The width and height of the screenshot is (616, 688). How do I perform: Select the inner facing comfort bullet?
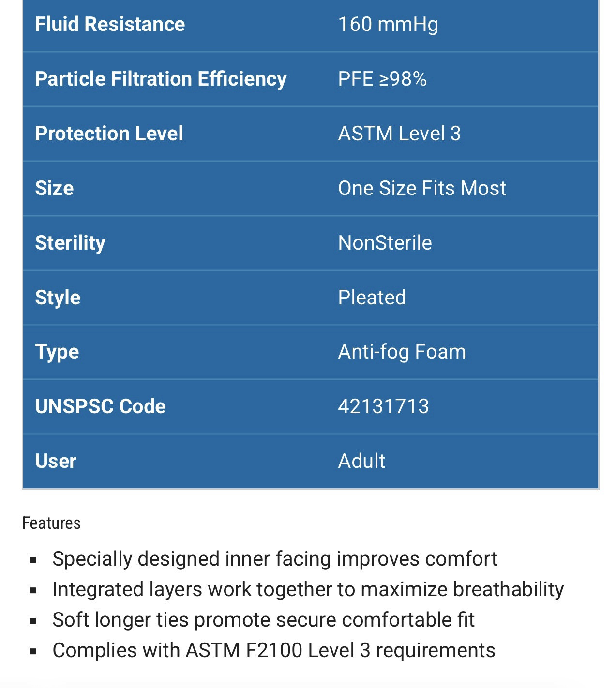pyautogui.click(x=274, y=559)
